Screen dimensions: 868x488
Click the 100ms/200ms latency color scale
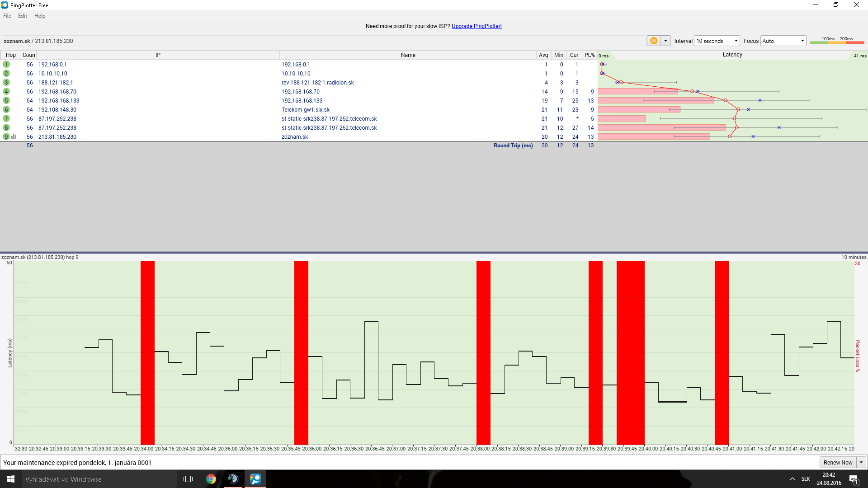coord(837,41)
